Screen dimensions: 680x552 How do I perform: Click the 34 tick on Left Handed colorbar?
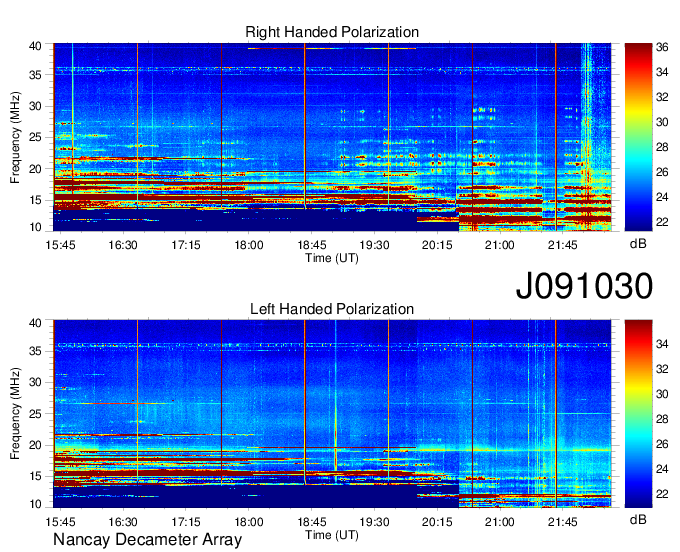coord(662,344)
